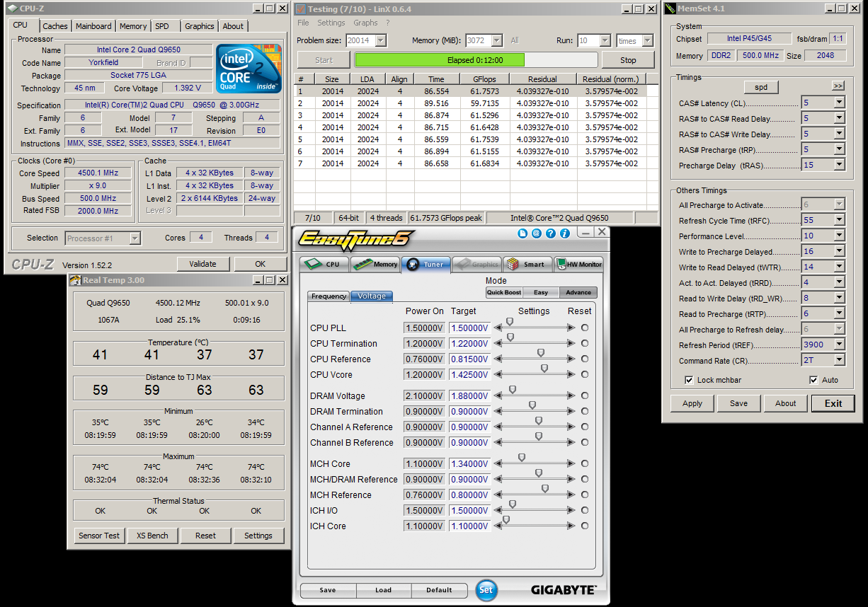This screenshot has width=868, height=607.
Task: Click the ICH I/O reset circle
Action: point(585,510)
